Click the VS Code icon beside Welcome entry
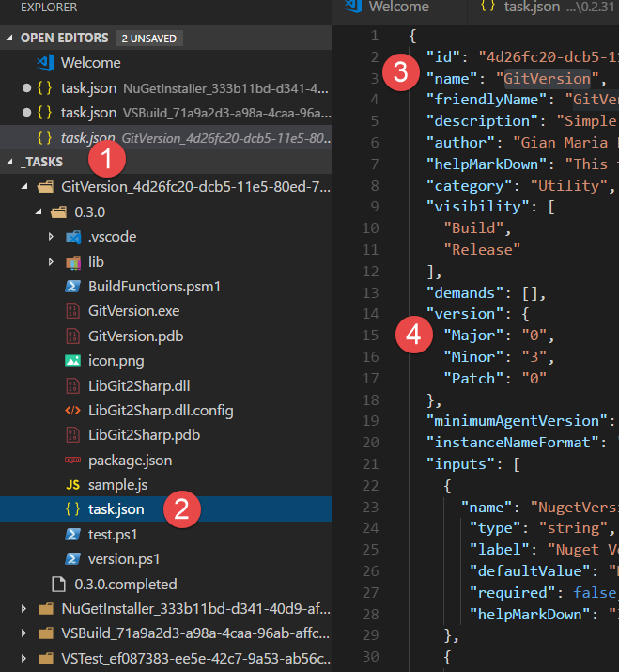 tap(45, 63)
